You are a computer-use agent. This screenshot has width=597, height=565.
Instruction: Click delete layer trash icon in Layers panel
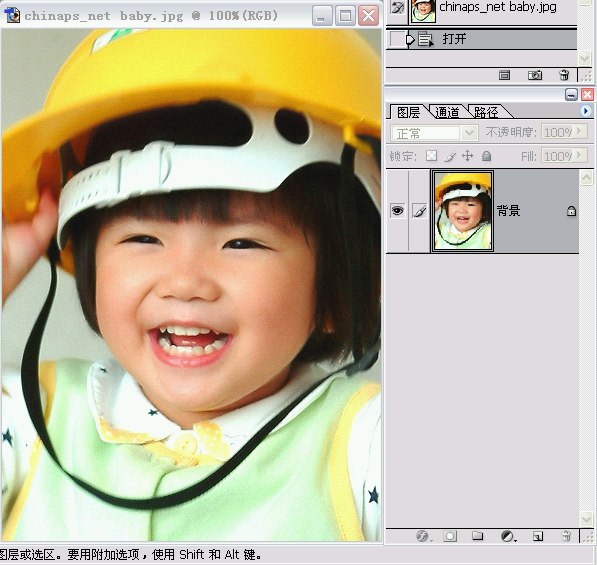566,536
